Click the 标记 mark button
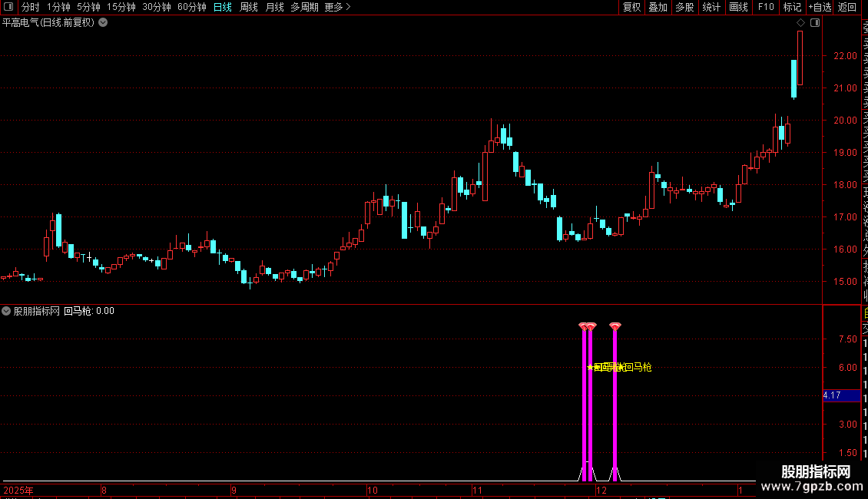This screenshot has width=868, height=499. tap(792, 7)
